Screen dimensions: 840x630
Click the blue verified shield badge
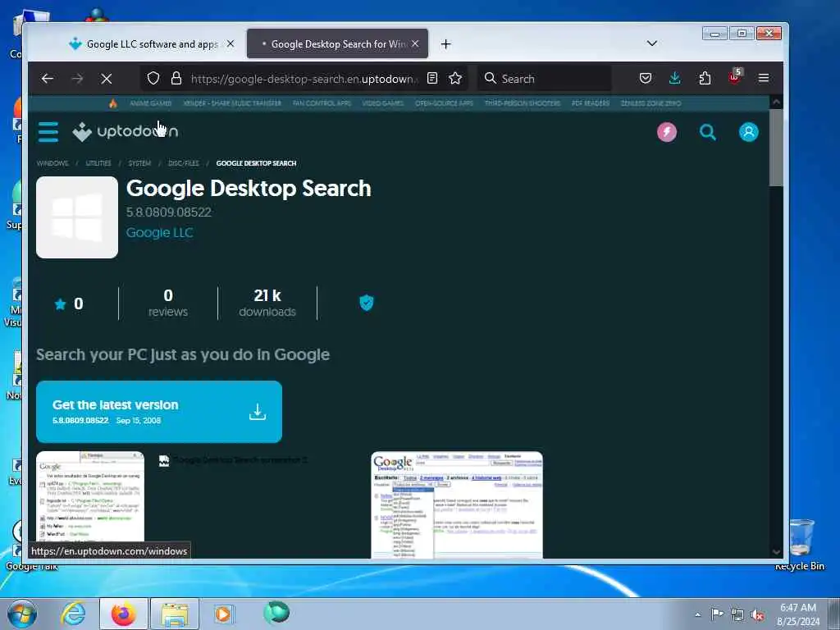pos(367,303)
